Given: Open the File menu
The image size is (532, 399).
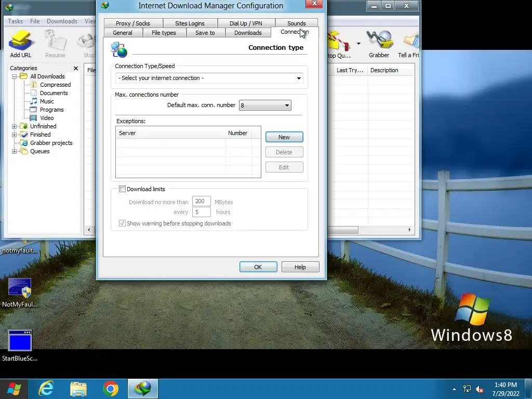Looking at the screenshot, I should pos(35,21).
